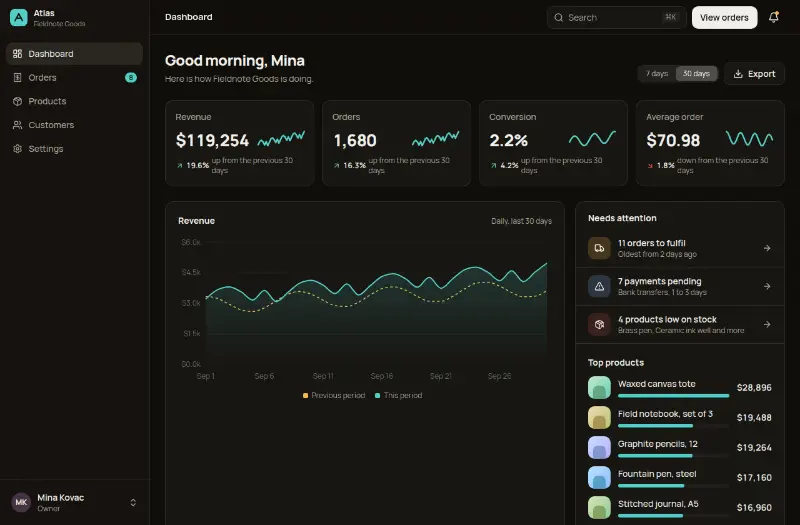Click the View orders button
The width and height of the screenshot is (800, 525).
point(724,17)
